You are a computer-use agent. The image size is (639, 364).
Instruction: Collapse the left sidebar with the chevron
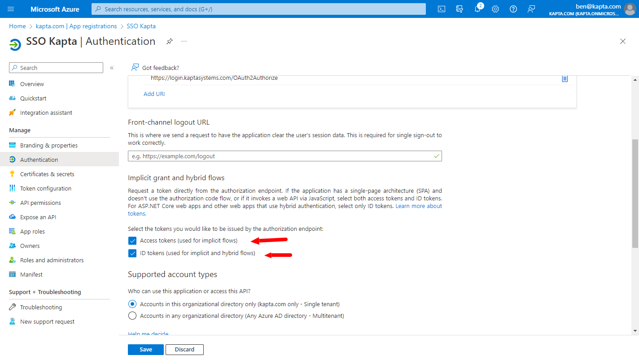point(111,68)
